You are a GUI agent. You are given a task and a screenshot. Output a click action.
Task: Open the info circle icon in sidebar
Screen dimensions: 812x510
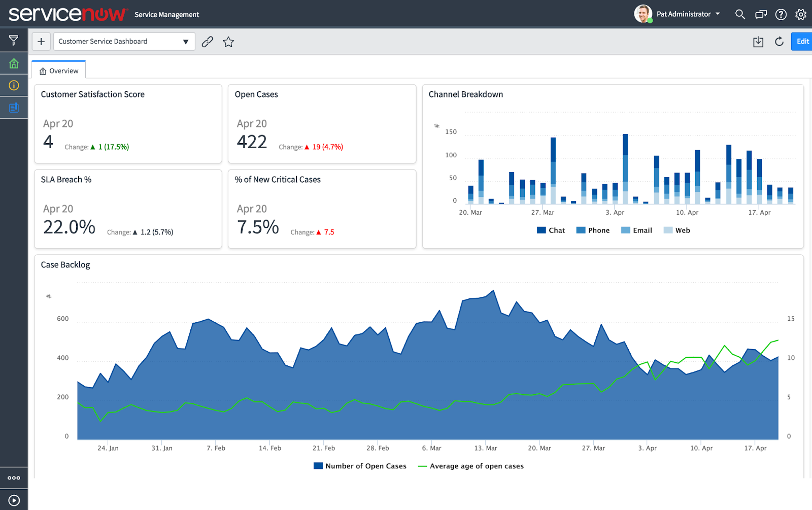point(14,85)
